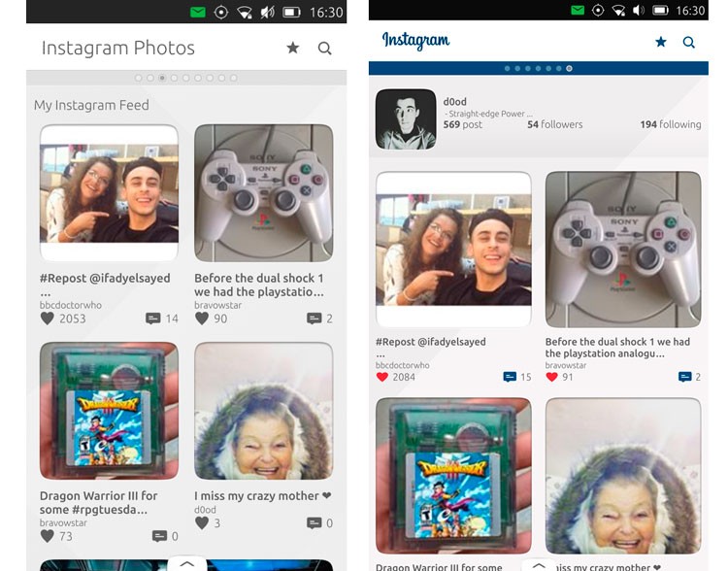Expand the bottom edge chevron in left screen
Image resolution: width=728 pixels, height=571 pixels.
tap(187, 563)
